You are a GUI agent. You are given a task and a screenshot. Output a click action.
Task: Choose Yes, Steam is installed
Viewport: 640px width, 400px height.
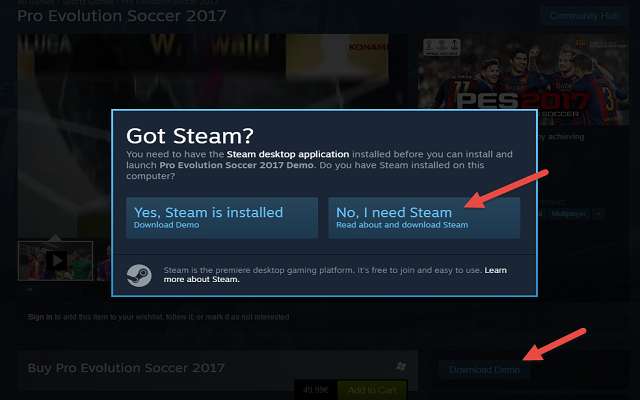tap(222, 218)
